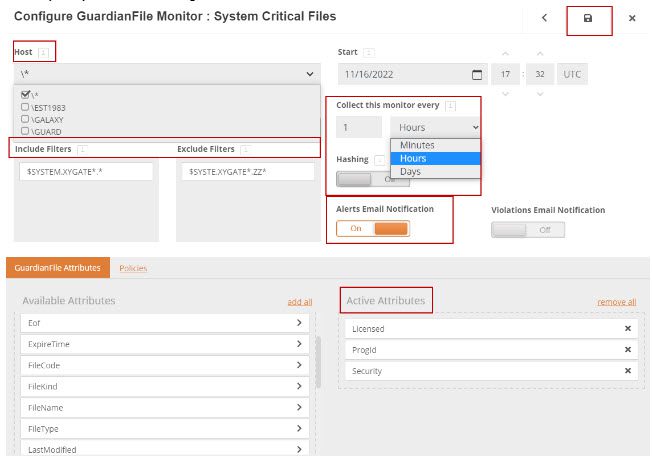Viewport: 652px width, 456px height.
Task: Click info icon beside Hashing label
Action: click(x=379, y=160)
